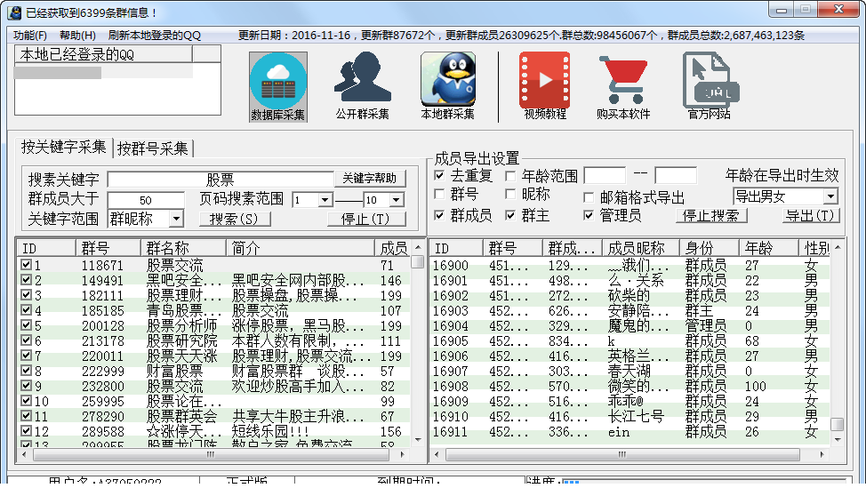
Task: Open the 功能(F) menu
Action: 30,36
